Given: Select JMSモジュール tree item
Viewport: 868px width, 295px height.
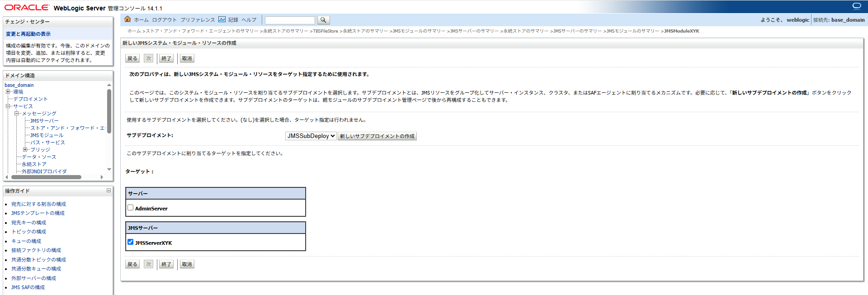Looking at the screenshot, I should 47,135.
